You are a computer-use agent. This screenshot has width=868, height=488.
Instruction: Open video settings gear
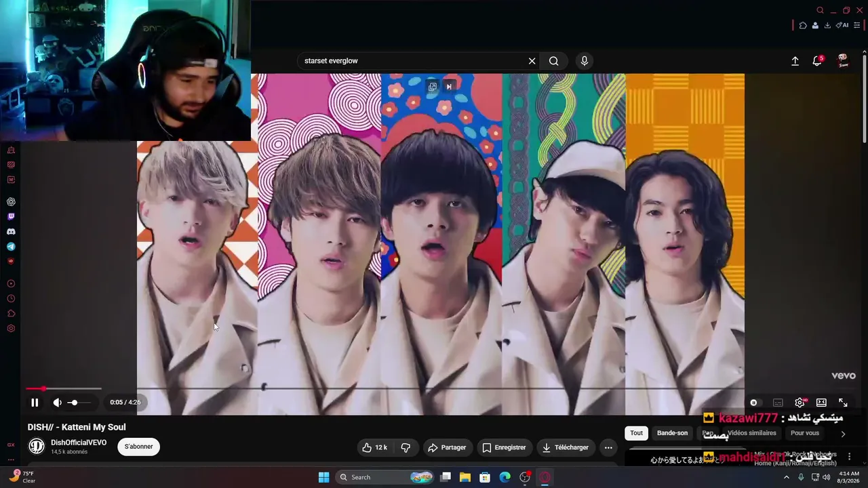pos(800,403)
